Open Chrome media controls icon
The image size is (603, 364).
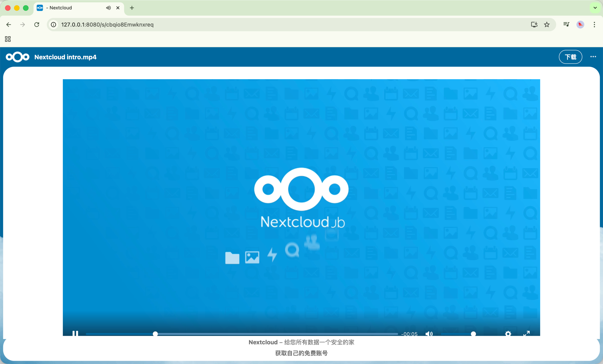coord(566,24)
